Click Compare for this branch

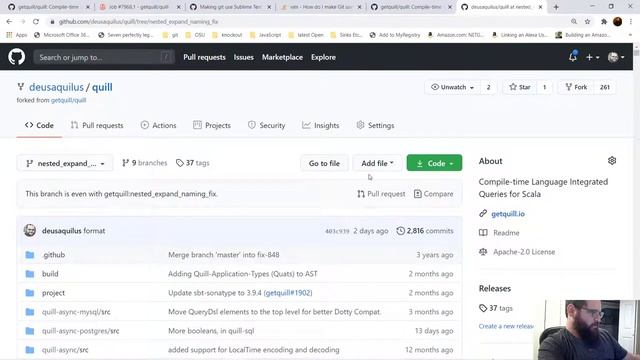[x=433, y=194]
